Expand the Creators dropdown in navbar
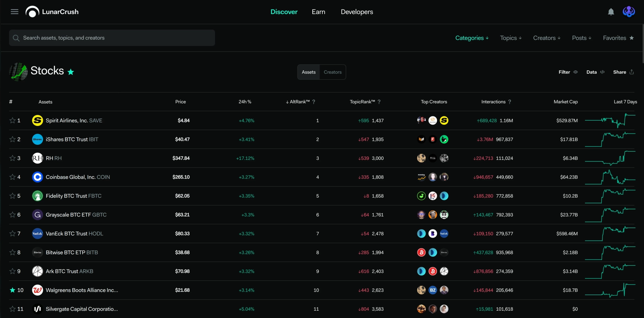Viewport: 644px width, 318px height. [x=547, y=38]
